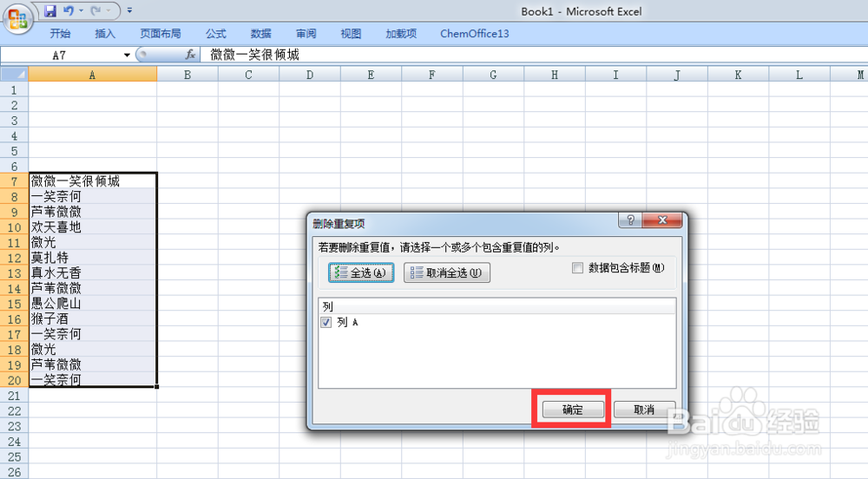Save the workbook using the floppy icon
Screen dimensions: 868x479
pyautogui.click(x=49, y=10)
